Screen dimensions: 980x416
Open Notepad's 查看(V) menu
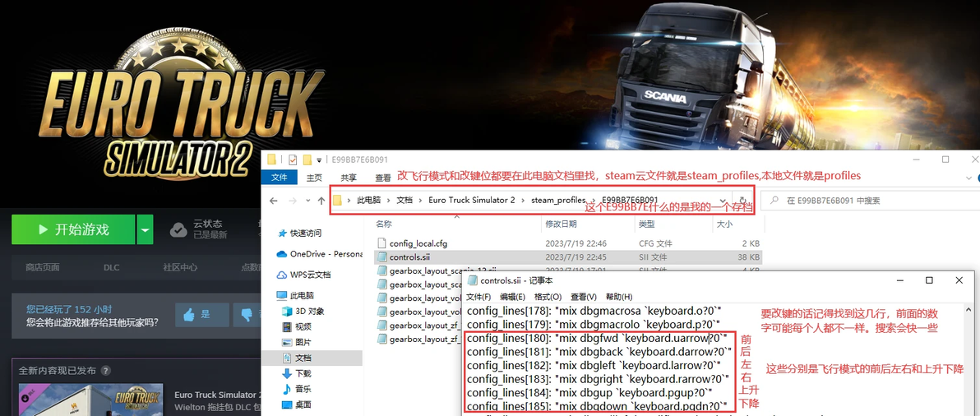pos(584,297)
